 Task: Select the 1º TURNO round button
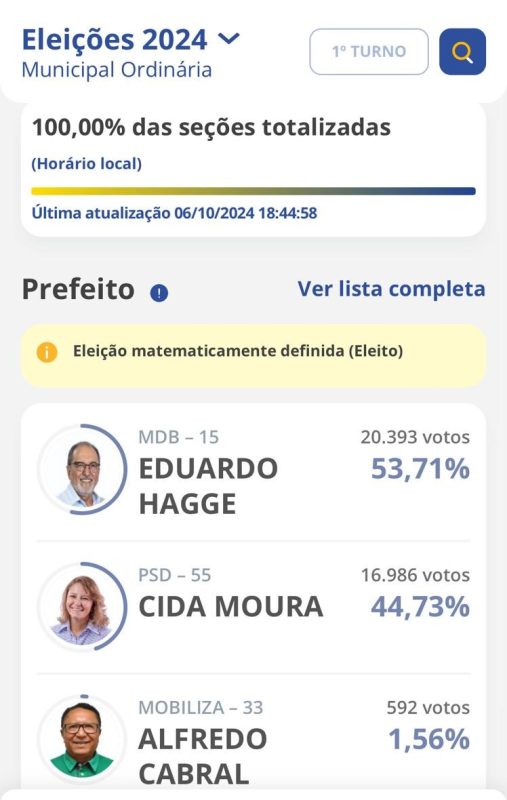tap(369, 52)
